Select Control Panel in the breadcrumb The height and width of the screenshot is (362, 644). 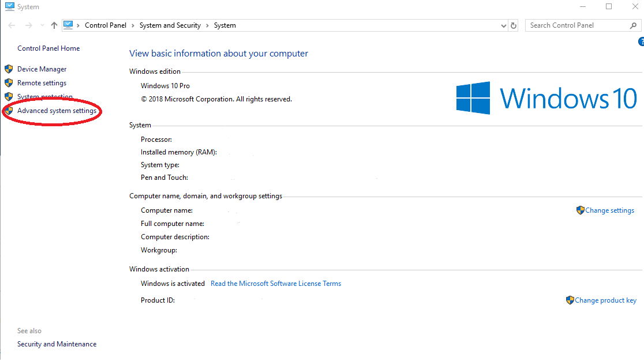[x=106, y=25]
